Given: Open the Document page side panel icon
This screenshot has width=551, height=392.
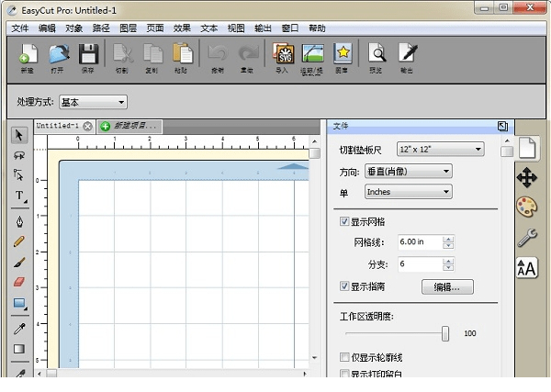Looking at the screenshot, I should (527, 148).
